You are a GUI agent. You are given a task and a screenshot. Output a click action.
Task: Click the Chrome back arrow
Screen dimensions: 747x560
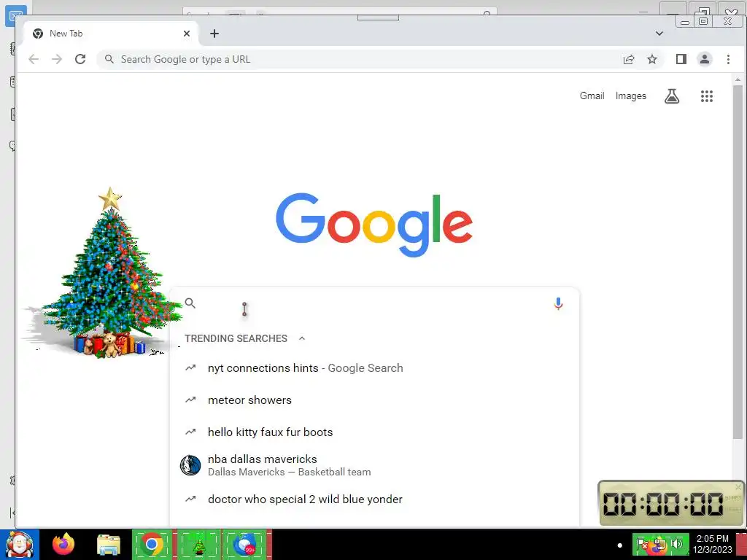click(34, 59)
